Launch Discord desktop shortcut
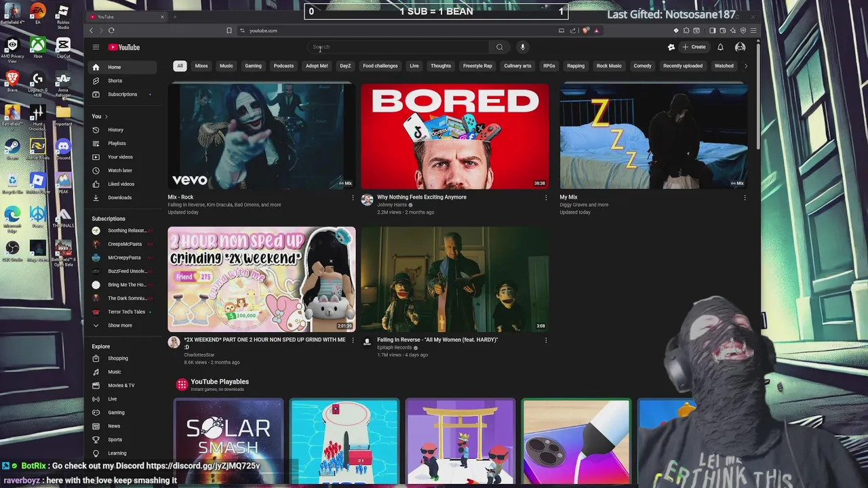The width and height of the screenshot is (868, 488). pyautogui.click(x=63, y=148)
